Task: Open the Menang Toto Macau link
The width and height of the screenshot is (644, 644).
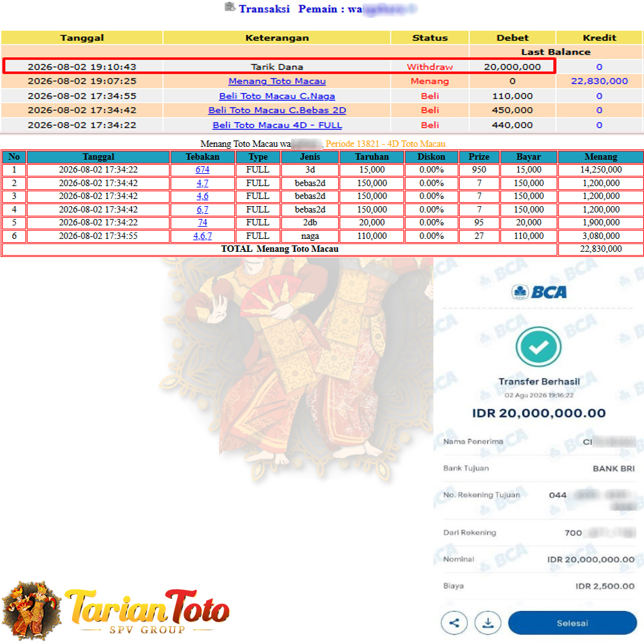Action: pos(277,81)
